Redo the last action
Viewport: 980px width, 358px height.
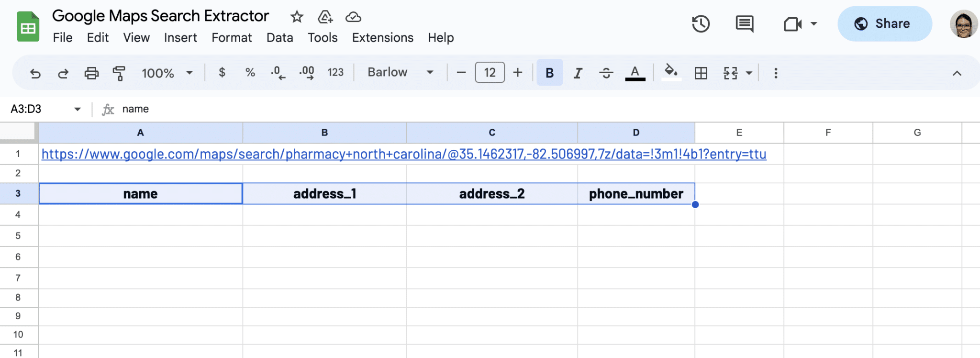pyautogui.click(x=63, y=73)
